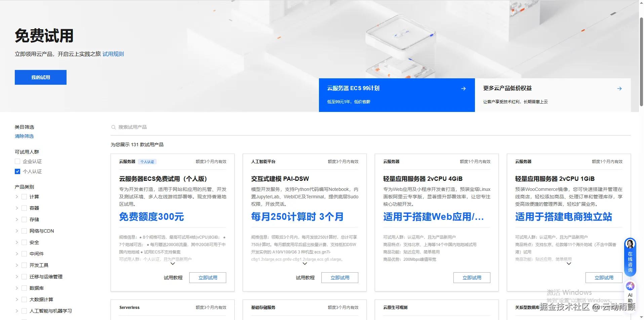
Task: Click 立即试用 on 云服务器ECS免费试用 card
Action: 208,278
